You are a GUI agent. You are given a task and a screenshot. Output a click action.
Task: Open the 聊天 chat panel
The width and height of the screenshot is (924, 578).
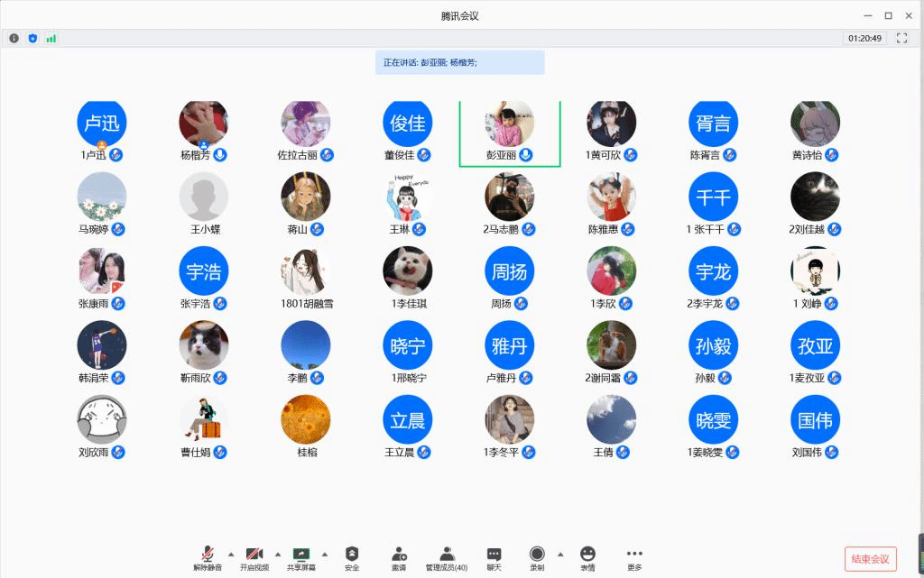coord(494,558)
